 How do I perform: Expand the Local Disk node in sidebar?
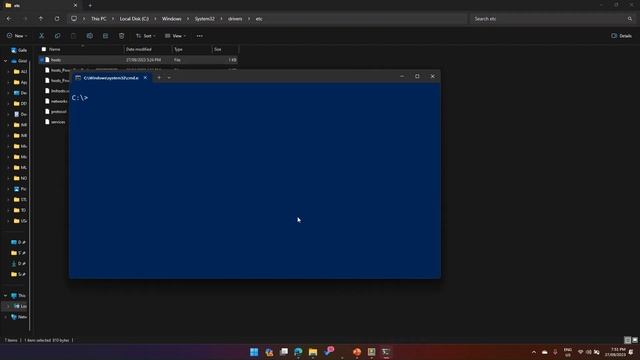click(x=8, y=306)
